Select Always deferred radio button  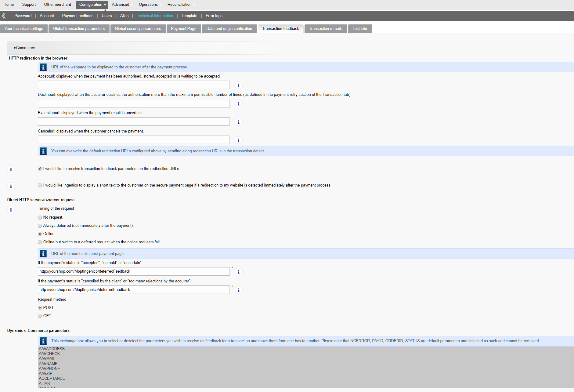point(40,226)
